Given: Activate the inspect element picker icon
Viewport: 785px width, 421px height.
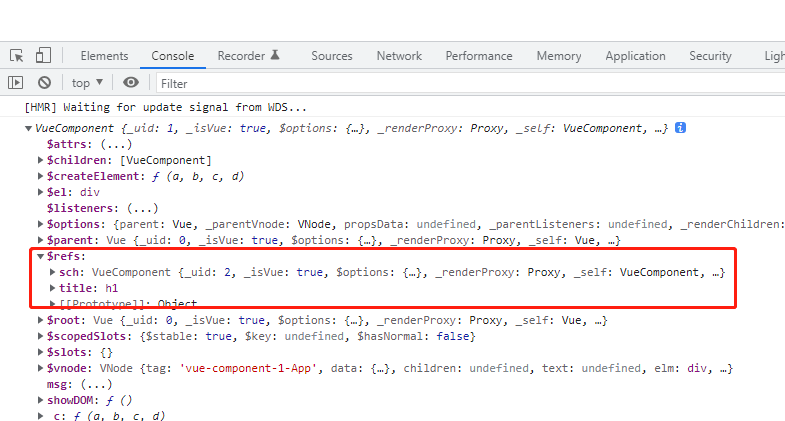Looking at the screenshot, I should (17, 56).
